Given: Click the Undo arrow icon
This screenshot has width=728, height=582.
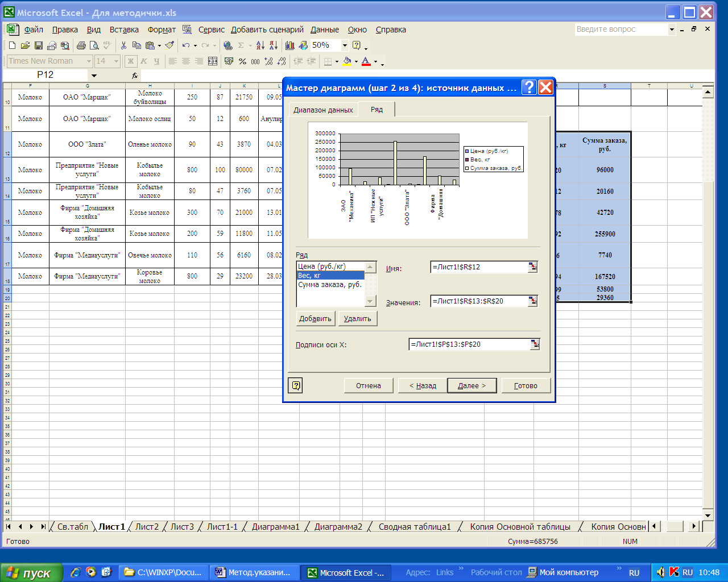Looking at the screenshot, I should coord(186,45).
